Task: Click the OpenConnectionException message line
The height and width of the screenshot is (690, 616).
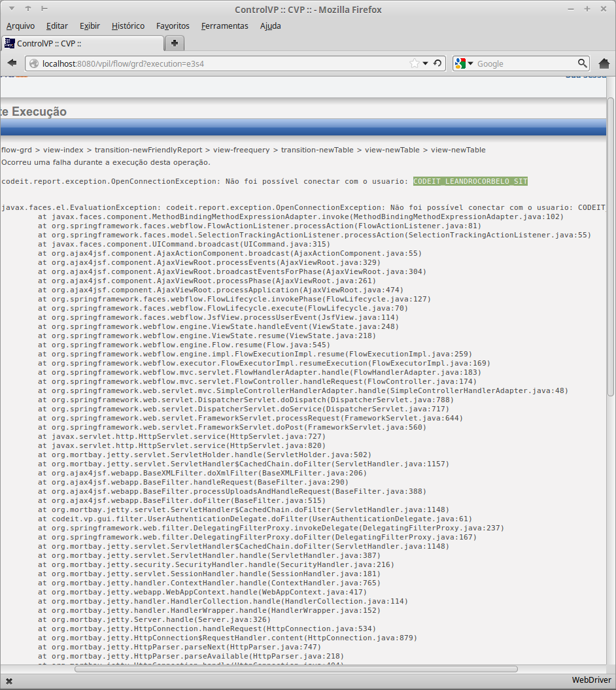Action: tap(264, 181)
